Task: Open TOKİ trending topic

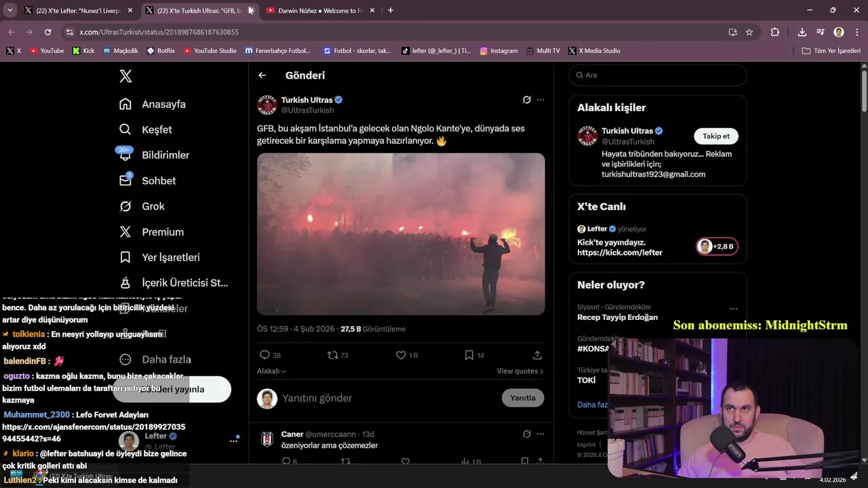Action: click(x=587, y=380)
